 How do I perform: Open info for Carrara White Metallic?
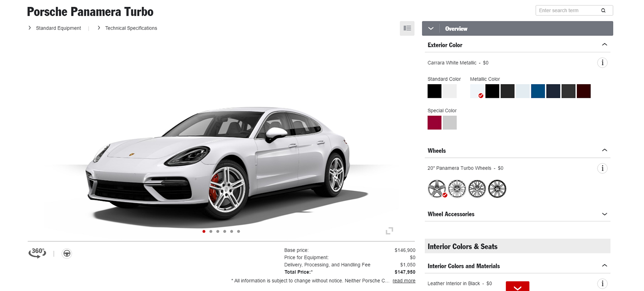click(x=602, y=63)
